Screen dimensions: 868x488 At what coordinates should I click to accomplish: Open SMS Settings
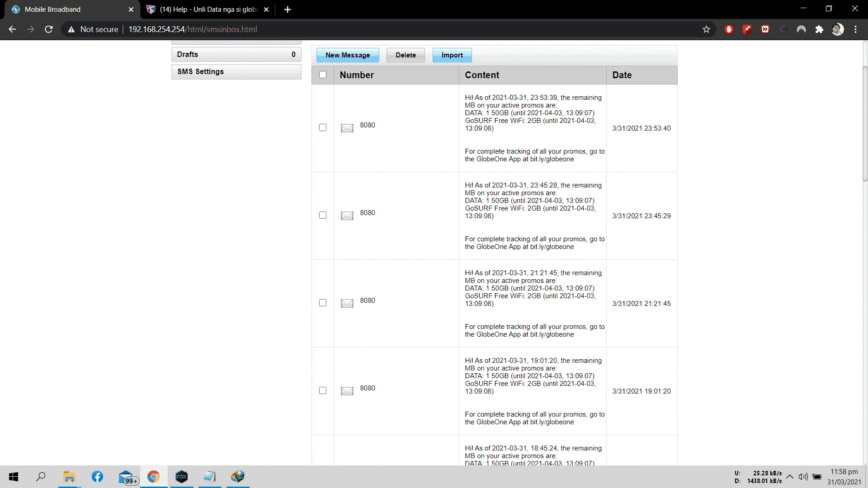[x=236, y=71]
